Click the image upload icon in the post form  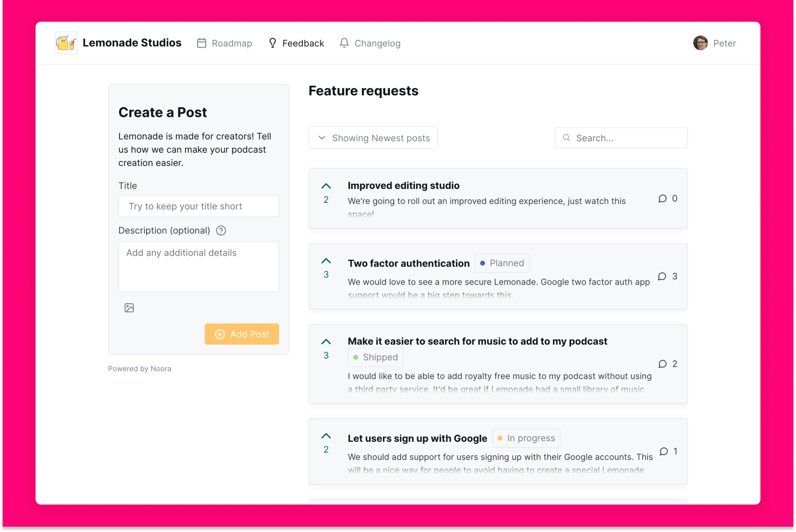(129, 307)
